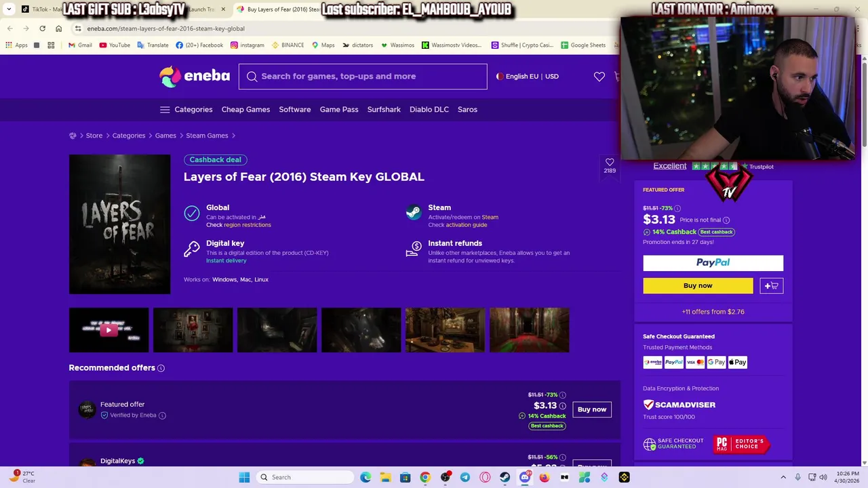Open the instagram bookmark
Viewport: 868px width, 488px height.
247,45
